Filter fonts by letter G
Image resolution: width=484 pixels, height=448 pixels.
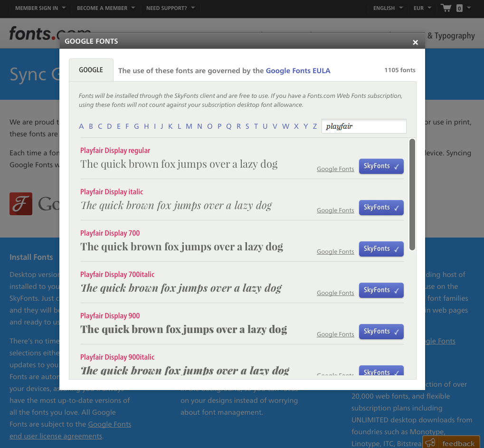pos(136,126)
